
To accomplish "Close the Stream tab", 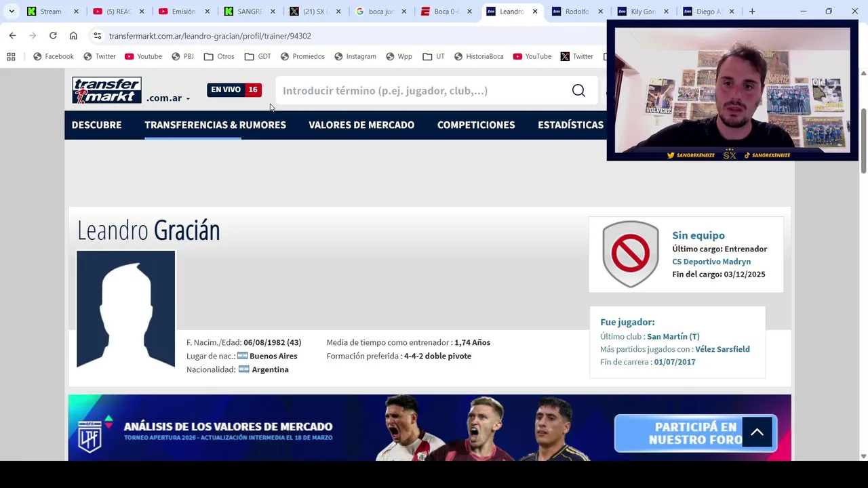I will click(x=76, y=12).
